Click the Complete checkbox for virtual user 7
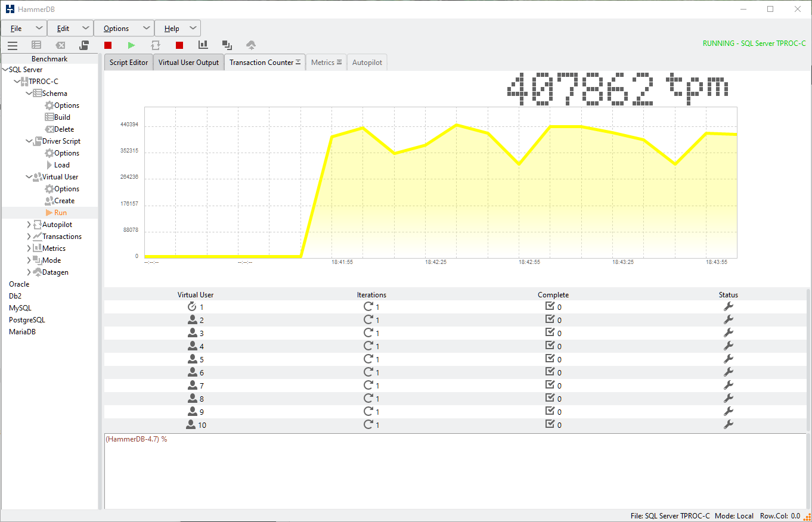This screenshot has height=522, width=812. point(550,385)
